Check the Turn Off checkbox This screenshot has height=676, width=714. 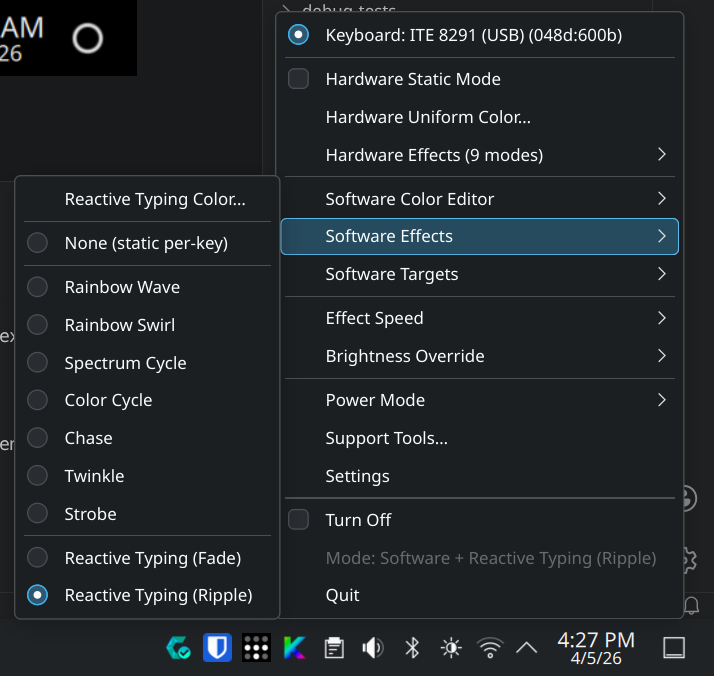pyautogui.click(x=298, y=519)
